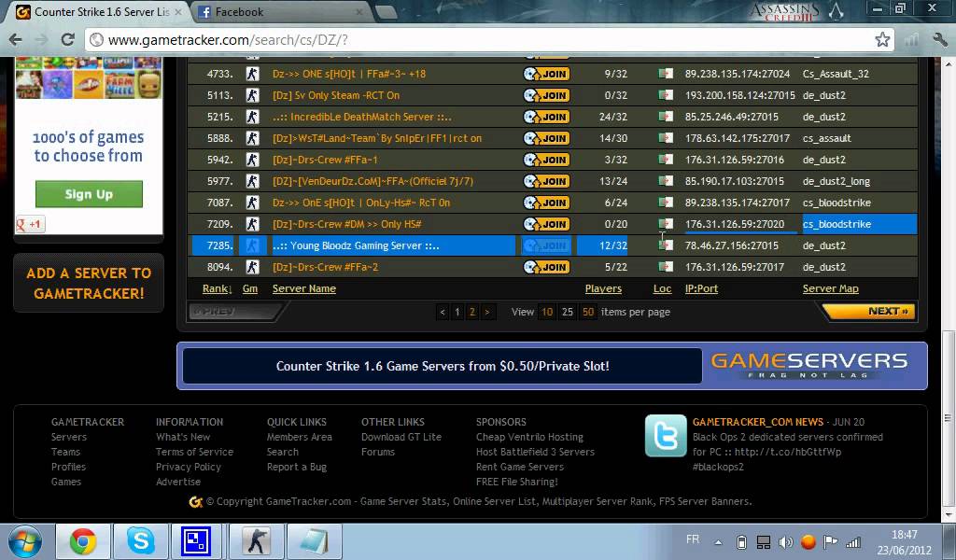Click the FR language indicator in taskbar
Screen dimensions: 956x560
coord(693,539)
